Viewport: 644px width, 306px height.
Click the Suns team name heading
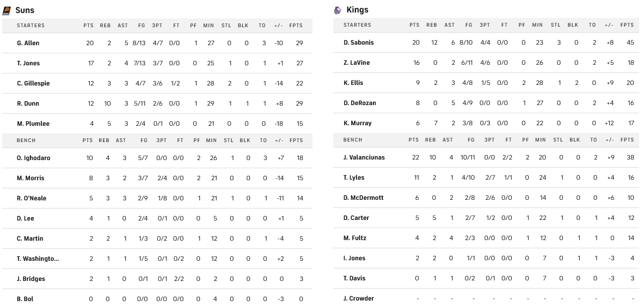[24, 10]
